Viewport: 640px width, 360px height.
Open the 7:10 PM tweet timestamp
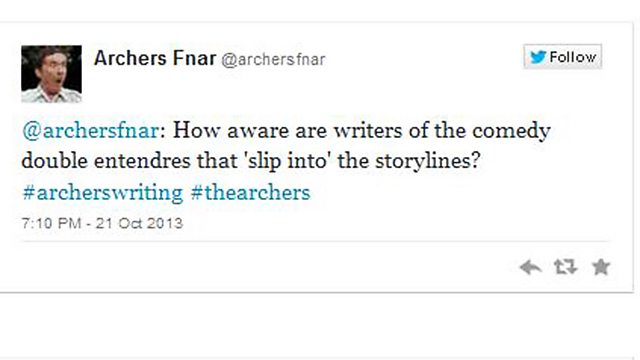pos(51,223)
